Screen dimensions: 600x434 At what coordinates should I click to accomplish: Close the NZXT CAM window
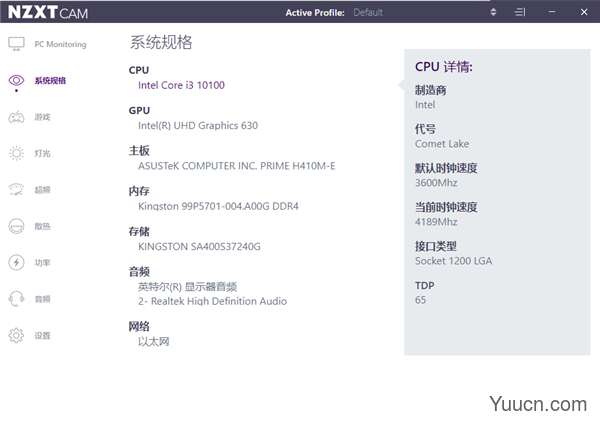pos(584,12)
